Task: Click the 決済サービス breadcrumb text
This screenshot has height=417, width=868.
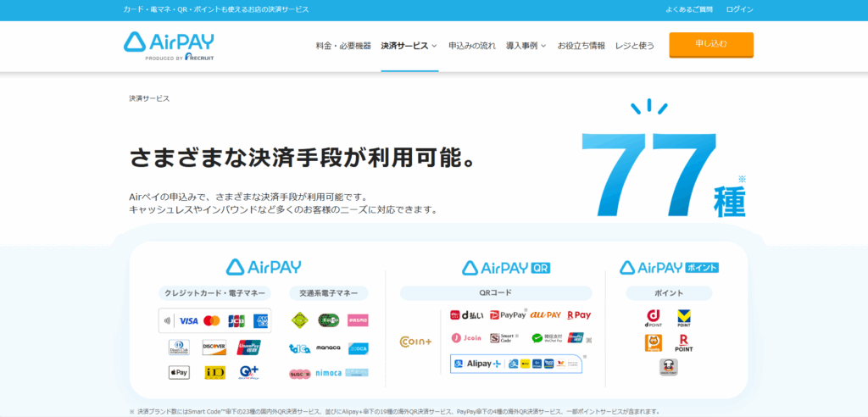Action: [149, 98]
